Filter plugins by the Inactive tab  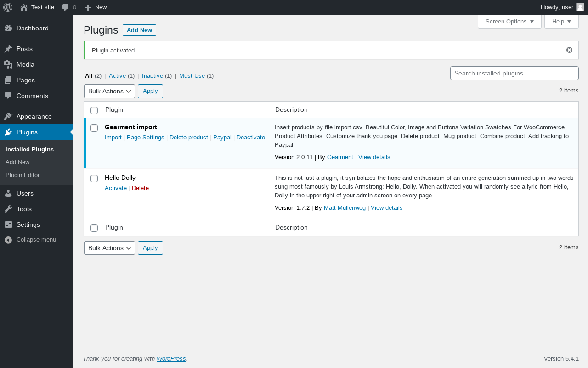[x=152, y=76]
